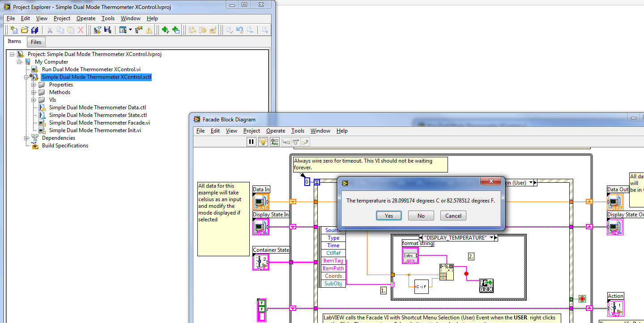Select Simple Dual Mode Thermometer Facade.vi
The image size is (644, 323).
[x=99, y=122]
